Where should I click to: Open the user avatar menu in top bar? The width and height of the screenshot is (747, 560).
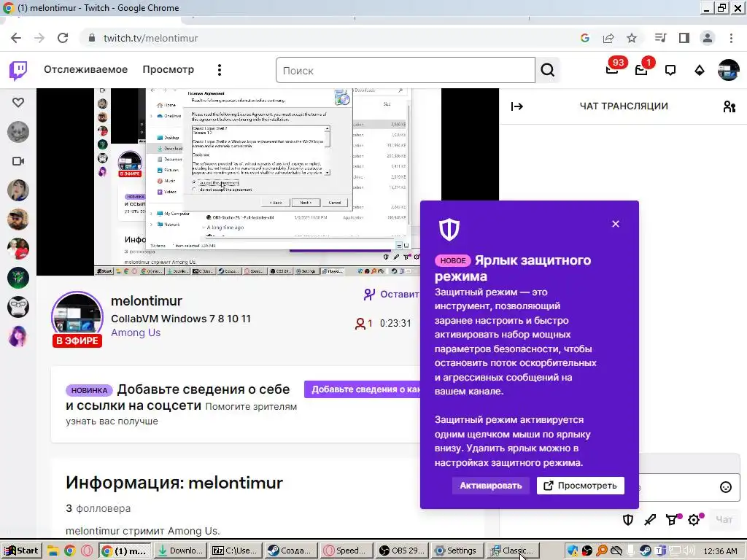point(729,70)
